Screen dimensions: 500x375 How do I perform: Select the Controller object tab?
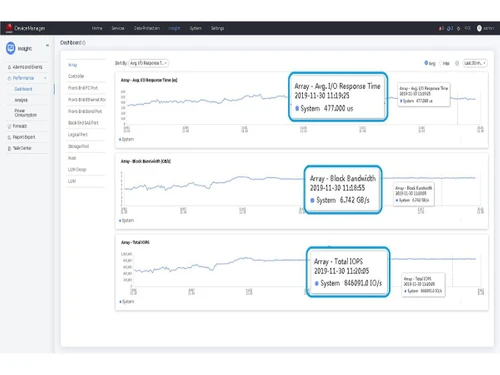(x=76, y=76)
